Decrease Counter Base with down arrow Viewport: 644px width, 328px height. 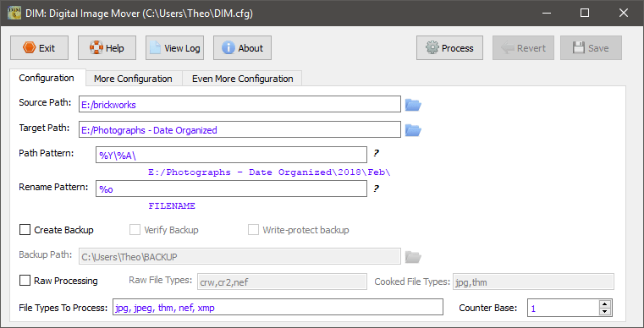click(x=605, y=312)
